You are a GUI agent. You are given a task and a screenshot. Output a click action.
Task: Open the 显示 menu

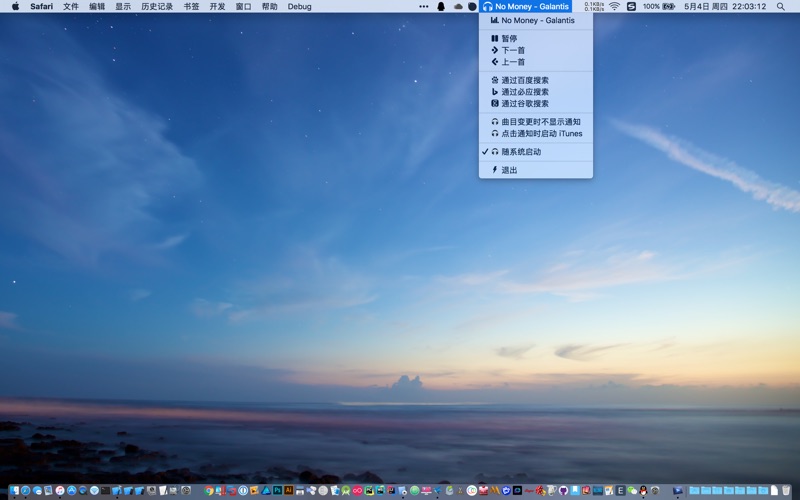click(x=123, y=6)
